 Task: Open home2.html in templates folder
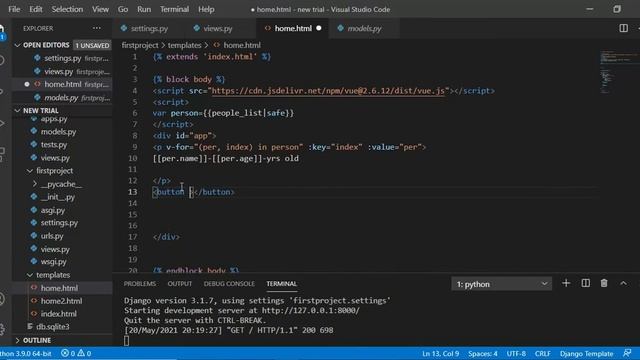click(62, 301)
